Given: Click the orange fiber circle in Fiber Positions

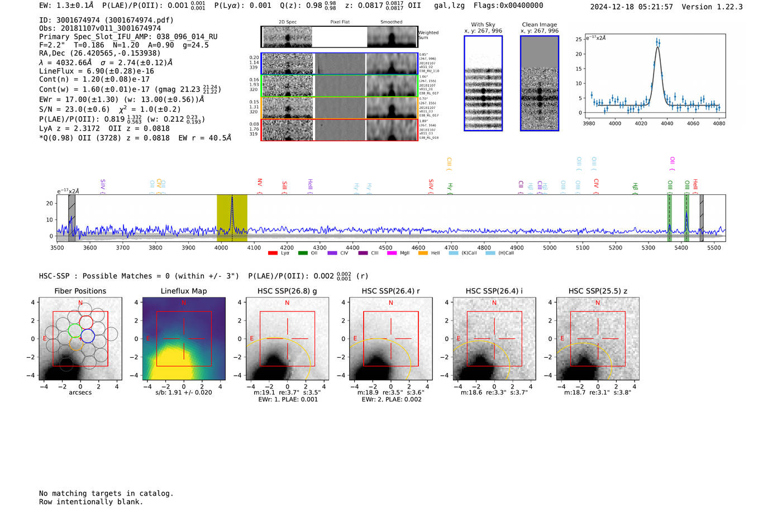Looking at the screenshot, I should coord(77,343).
